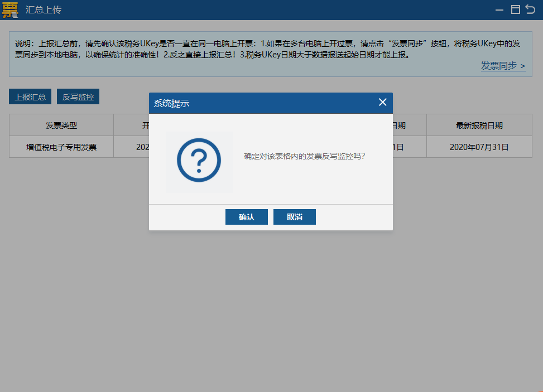Click the 确定对该表格内的发票反写监控吗 message

coord(305,156)
